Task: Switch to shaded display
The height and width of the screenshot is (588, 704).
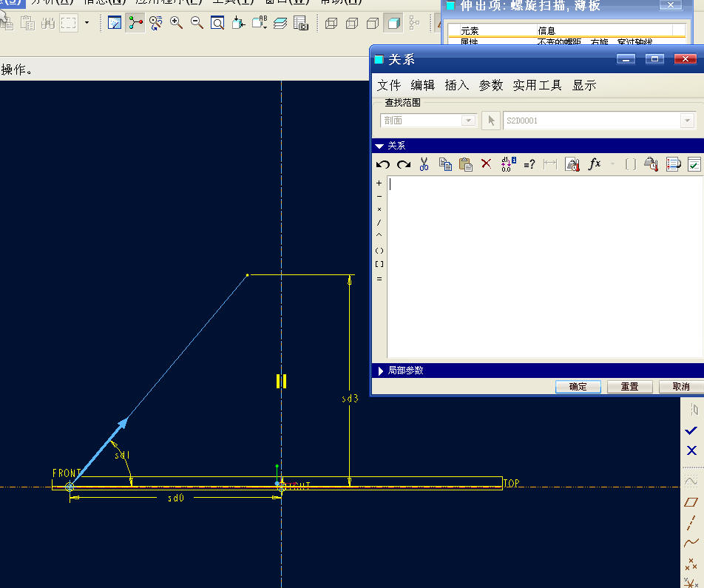Action: (x=393, y=24)
